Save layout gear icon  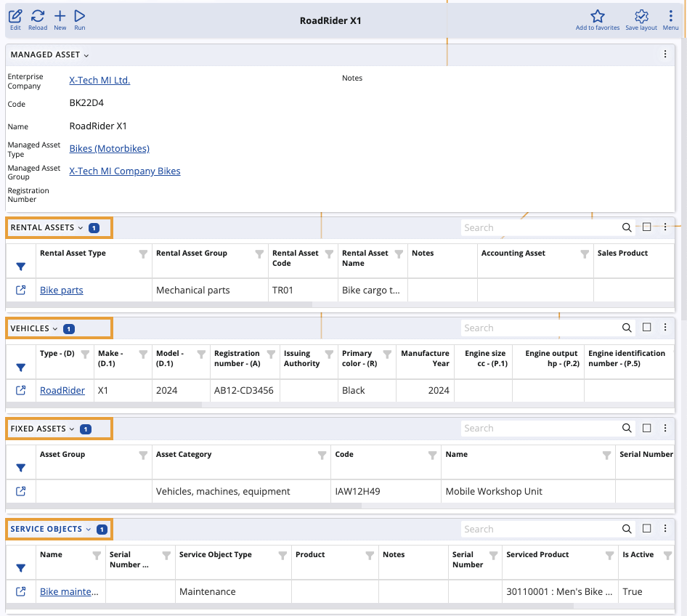pos(641,20)
